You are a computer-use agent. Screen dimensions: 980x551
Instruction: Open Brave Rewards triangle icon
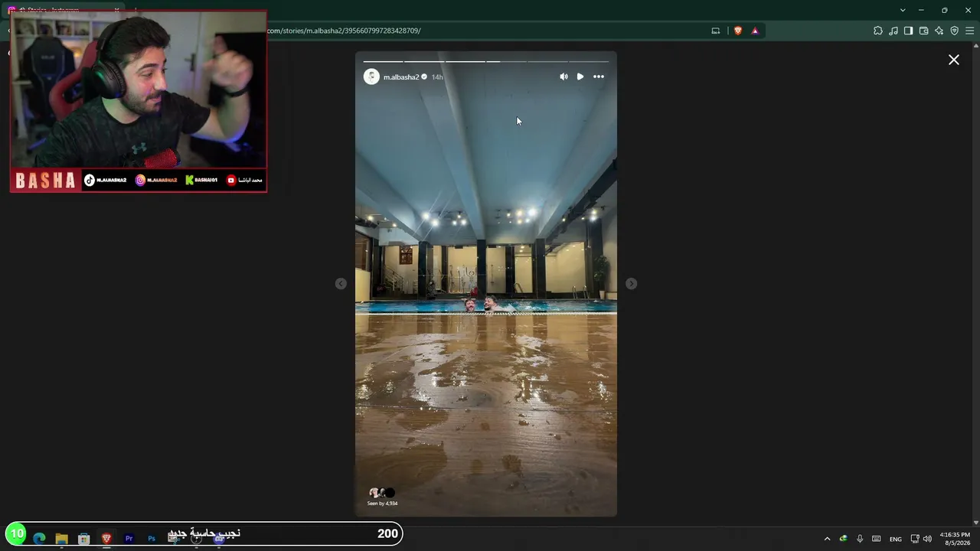pyautogui.click(x=755, y=31)
